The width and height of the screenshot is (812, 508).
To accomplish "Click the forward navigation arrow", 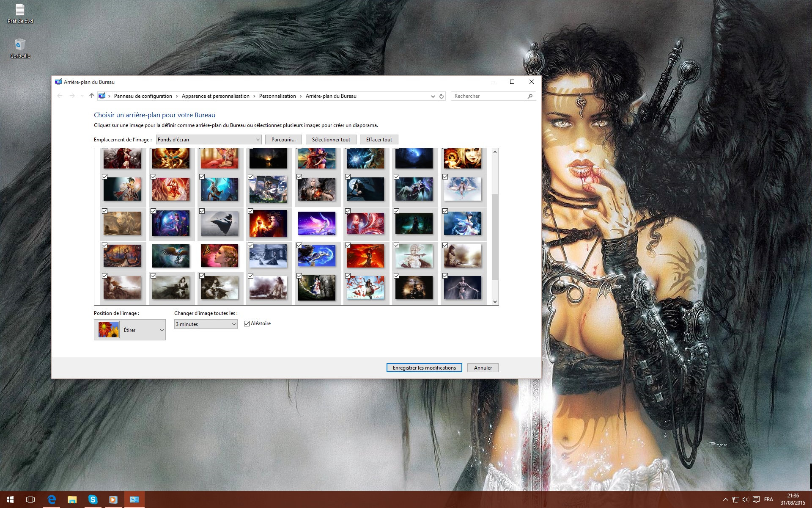I will [x=72, y=96].
